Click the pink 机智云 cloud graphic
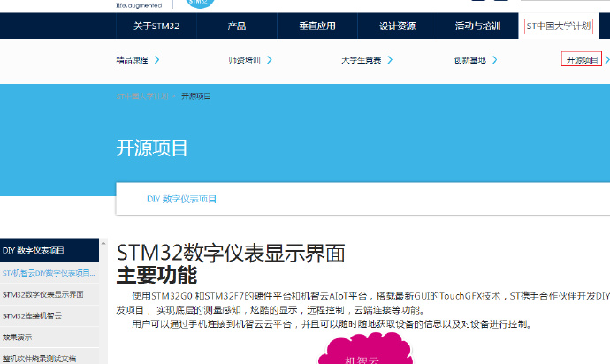Screen dimensions: 610x364 tap(364, 348)
